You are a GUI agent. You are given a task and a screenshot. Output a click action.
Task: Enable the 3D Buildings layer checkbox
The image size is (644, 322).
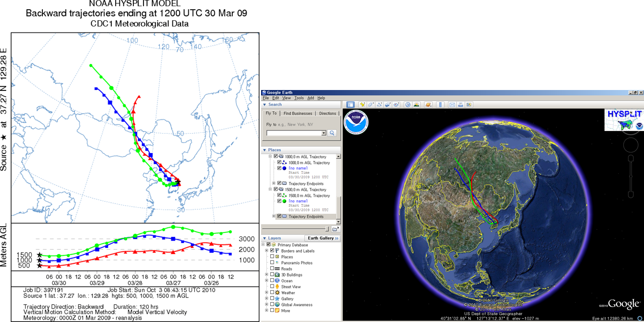pyautogui.click(x=272, y=275)
